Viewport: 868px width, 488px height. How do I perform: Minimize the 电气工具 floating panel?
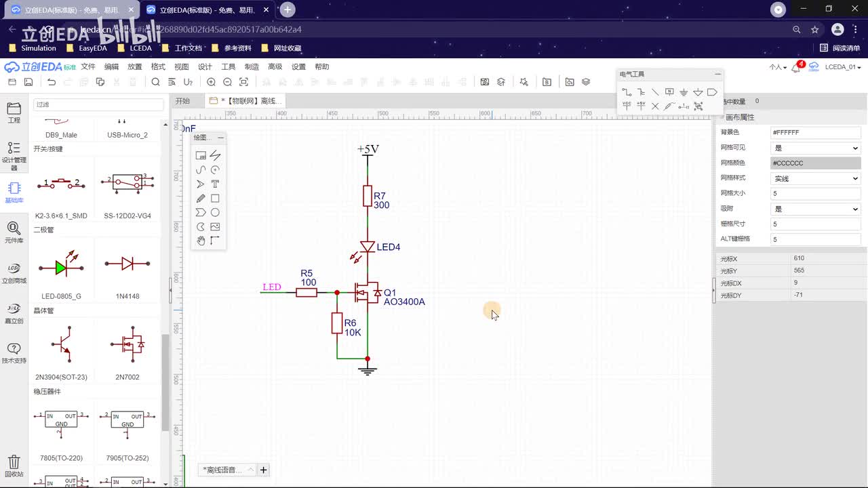[x=717, y=74]
